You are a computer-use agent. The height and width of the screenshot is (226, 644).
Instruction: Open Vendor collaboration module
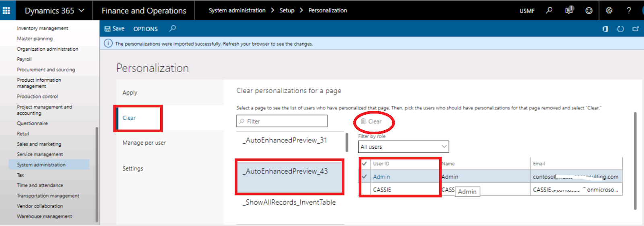40,206
